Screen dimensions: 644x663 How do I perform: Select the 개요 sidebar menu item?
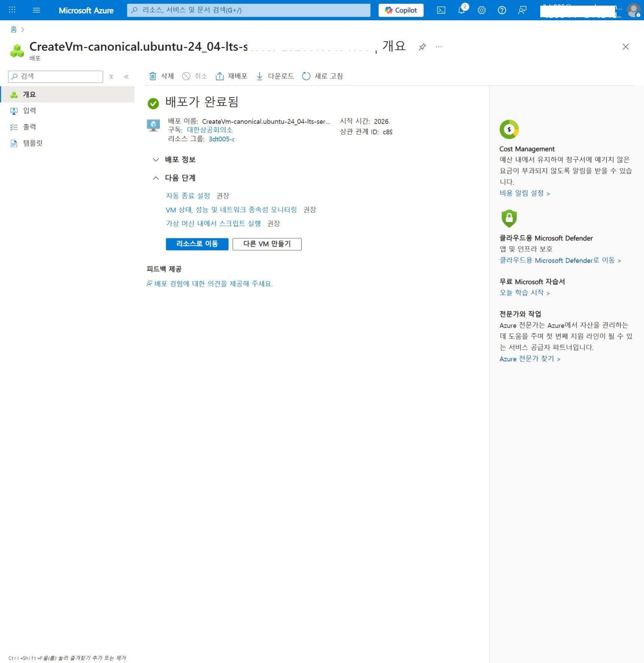click(67, 94)
